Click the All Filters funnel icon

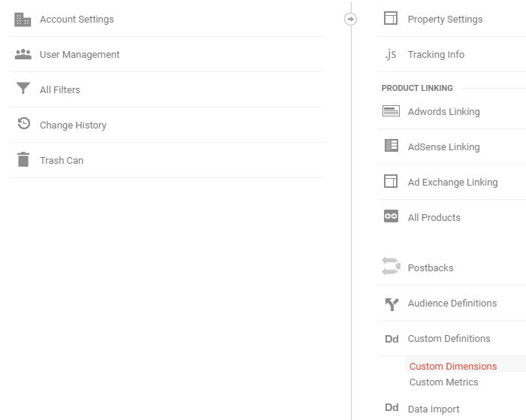[23, 88]
